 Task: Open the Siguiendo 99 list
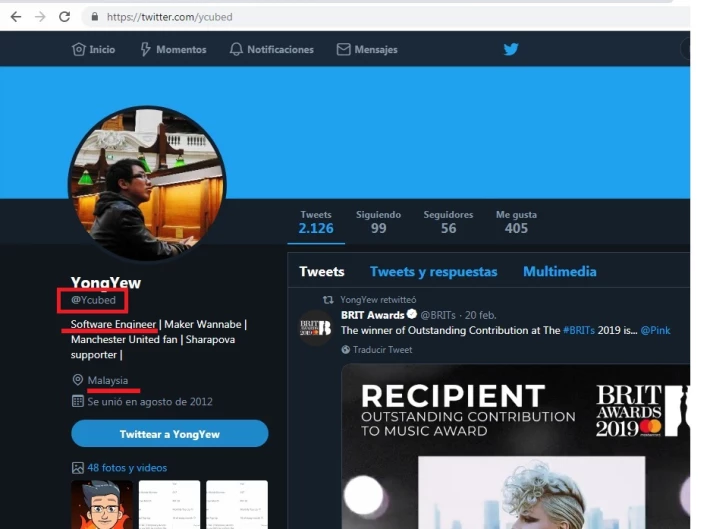coord(379,222)
